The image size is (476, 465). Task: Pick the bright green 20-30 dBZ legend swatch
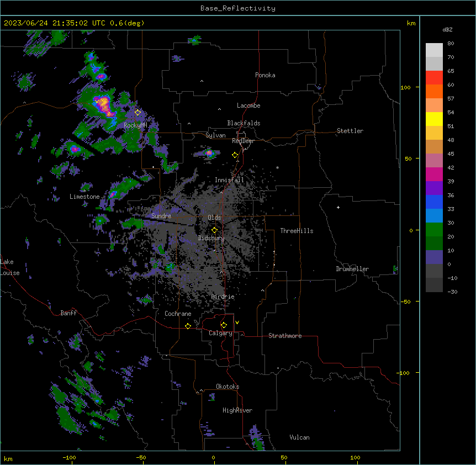click(x=434, y=230)
